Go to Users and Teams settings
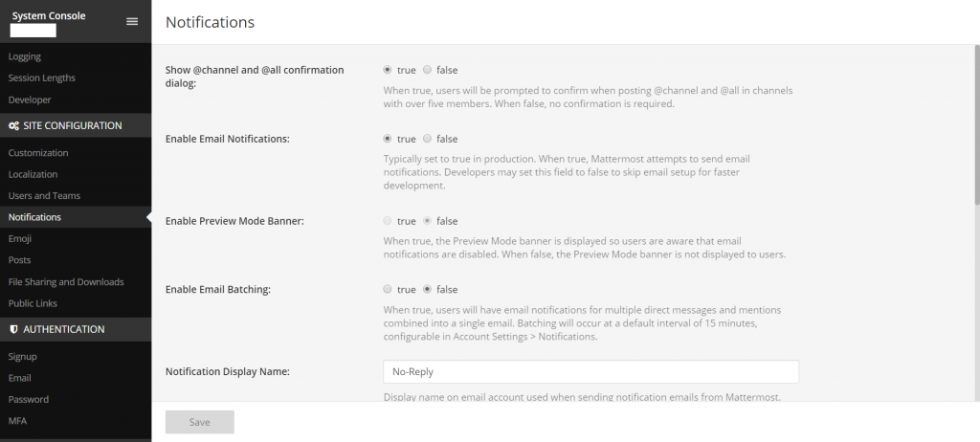Screen dimensions: 980x442 pos(44,196)
